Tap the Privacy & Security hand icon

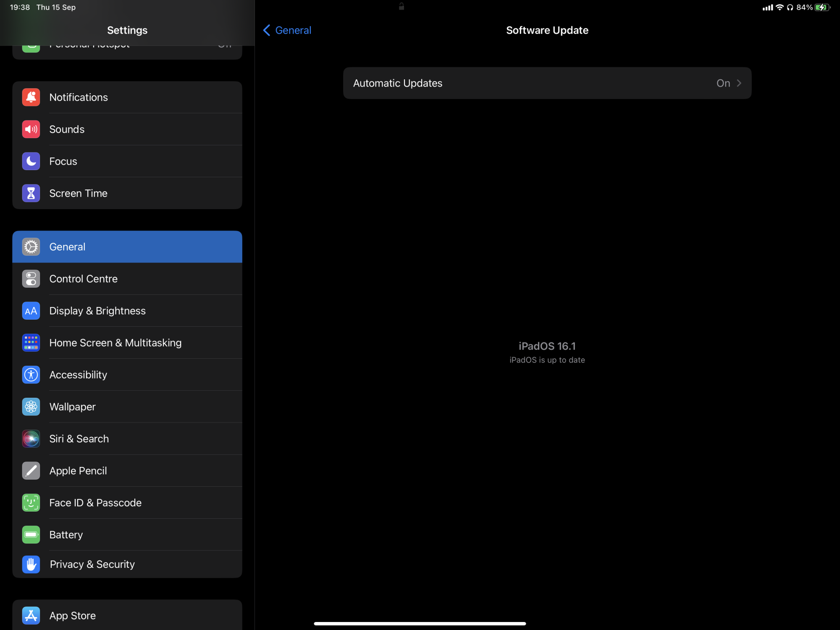[31, 564]
